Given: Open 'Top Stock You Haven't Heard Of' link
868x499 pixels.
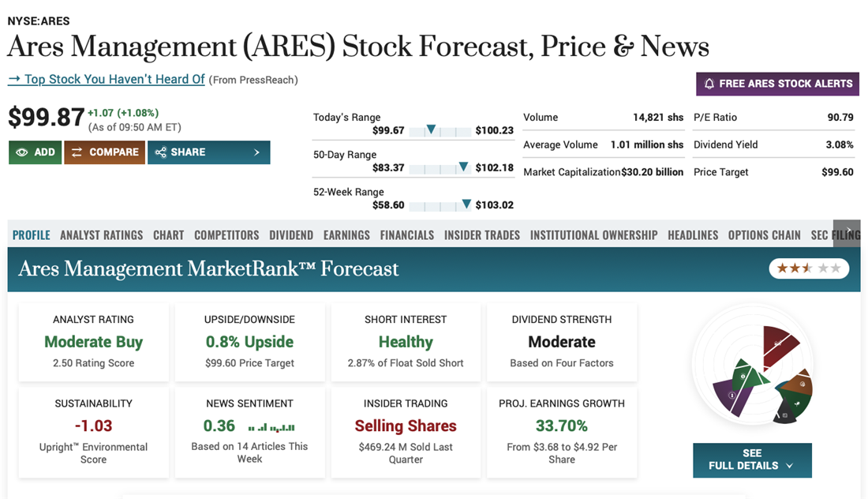Looking at the screenshot, I should point(107,80).
